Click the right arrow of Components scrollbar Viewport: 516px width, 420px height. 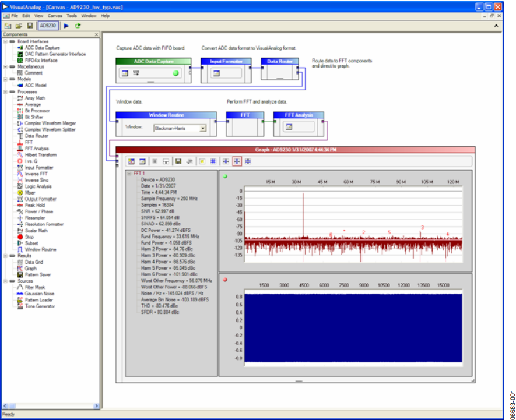click(96, 406)
